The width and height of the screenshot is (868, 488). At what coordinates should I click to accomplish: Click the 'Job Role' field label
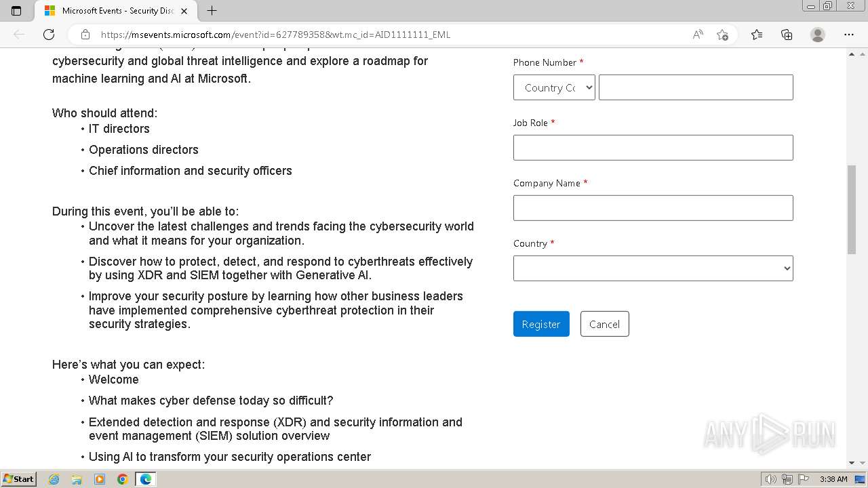[x=530, y=123]
